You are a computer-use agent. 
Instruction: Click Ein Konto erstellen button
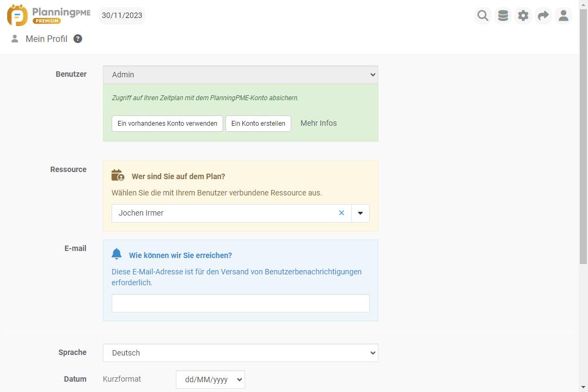pyautogui.click(x=258, y=124)
